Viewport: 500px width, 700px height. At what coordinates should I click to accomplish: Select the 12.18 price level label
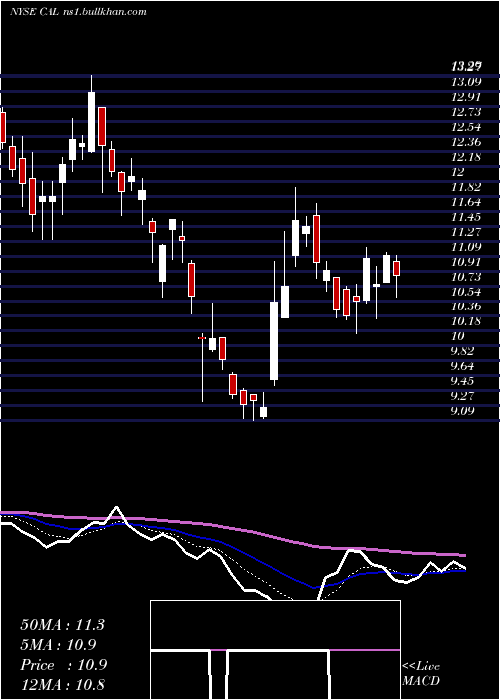point(466,157)
